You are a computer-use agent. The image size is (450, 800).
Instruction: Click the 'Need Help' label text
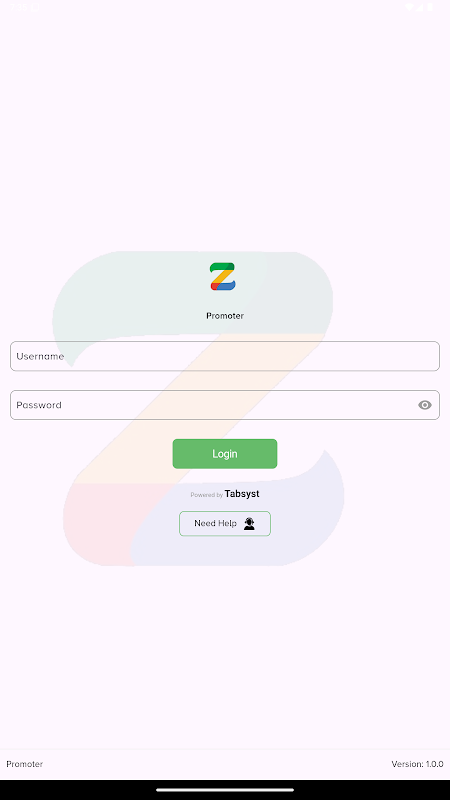215,523
